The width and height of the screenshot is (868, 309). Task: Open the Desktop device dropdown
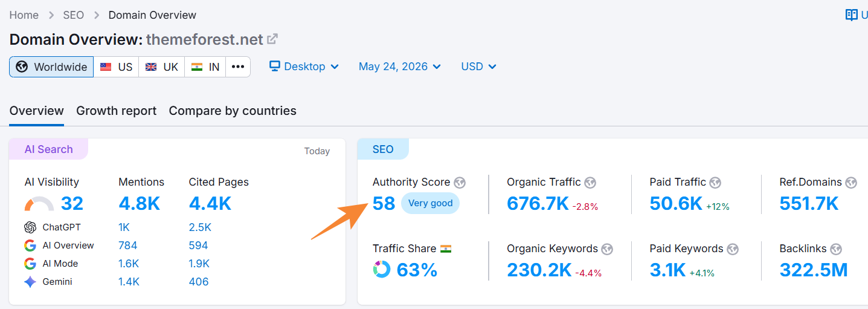[x=304, y=67]
